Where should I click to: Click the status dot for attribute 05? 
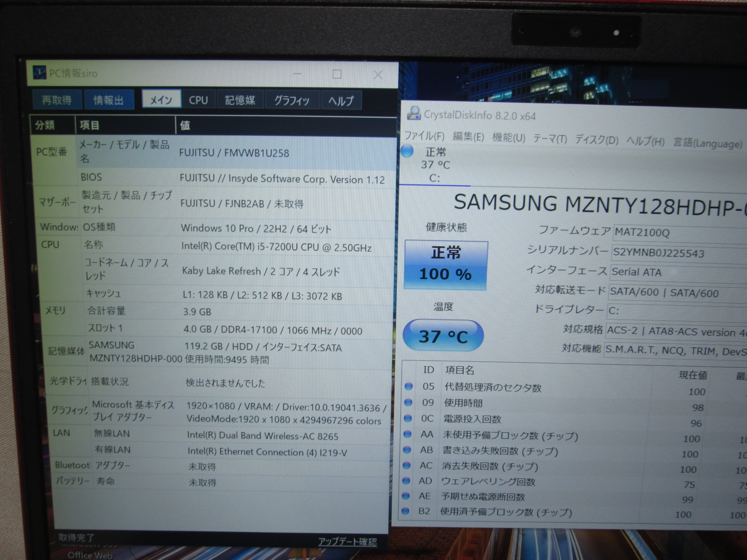(x=409, y=386)
